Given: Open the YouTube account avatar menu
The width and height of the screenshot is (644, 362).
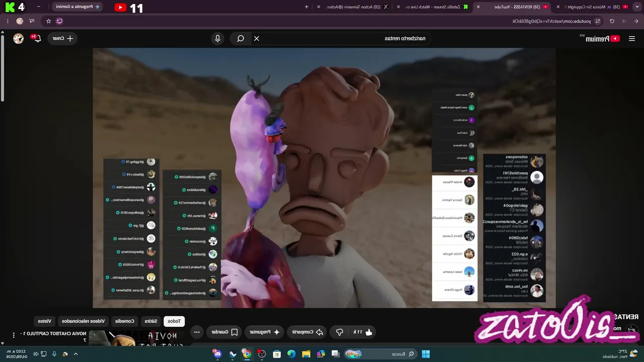Looking at the screenshot, I should point(19,38).
